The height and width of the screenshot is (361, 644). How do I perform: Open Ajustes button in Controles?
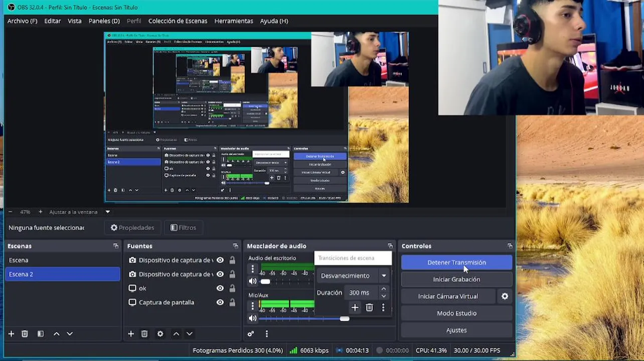[456, 330]
